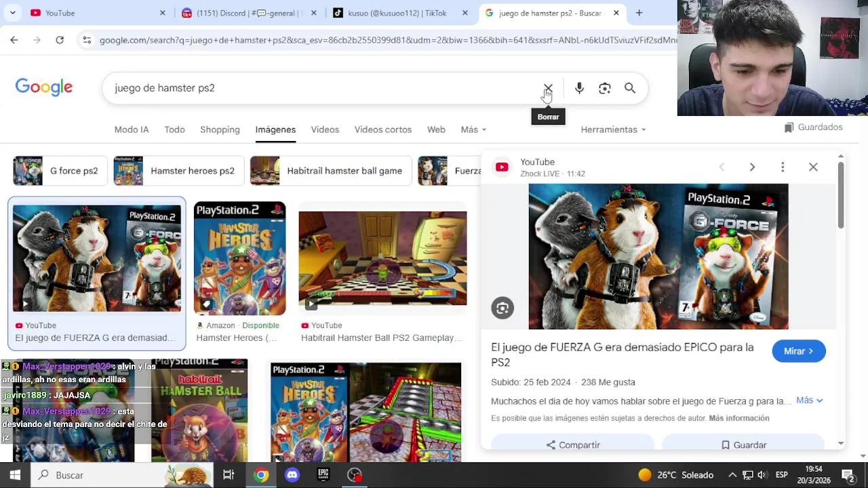Click the Mirar button
The width and height of the screenshot is (868, 488).
point(799,351)
